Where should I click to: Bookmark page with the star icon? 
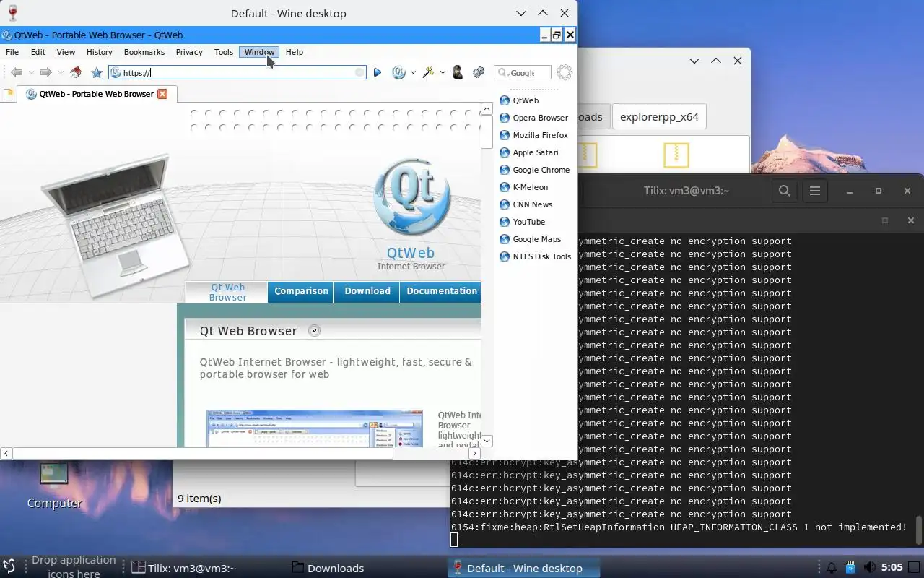click(97, 72)
